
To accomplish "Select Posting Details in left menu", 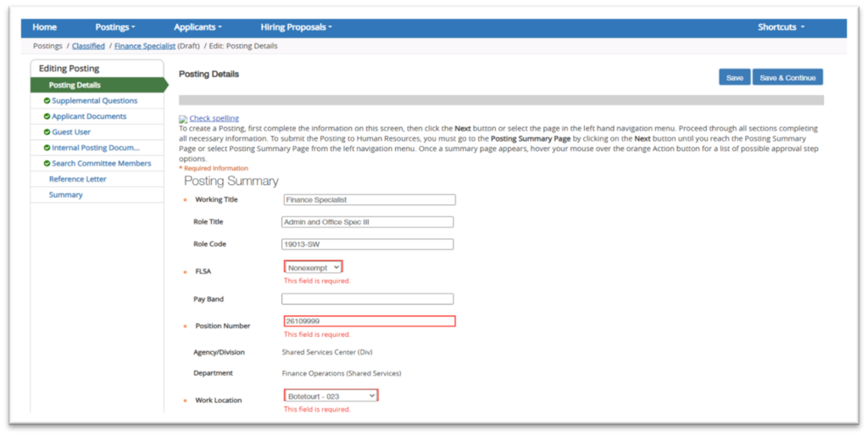I will coord(98,86).
